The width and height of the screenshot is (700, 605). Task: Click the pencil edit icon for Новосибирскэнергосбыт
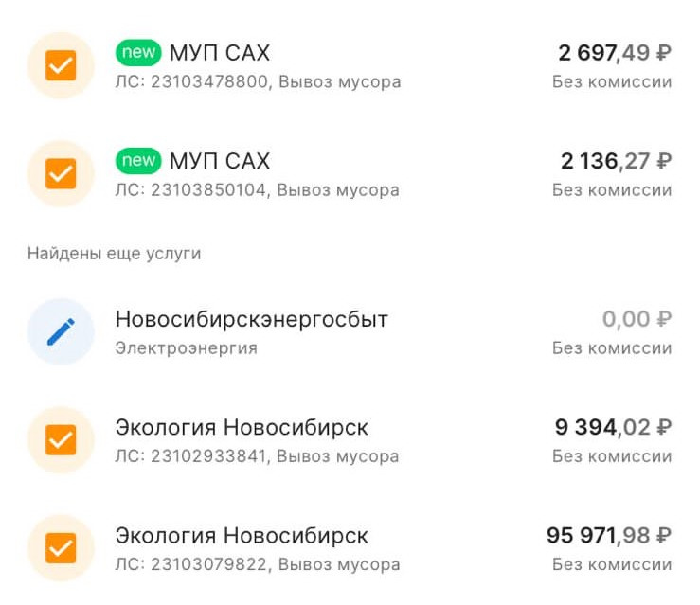coord(61,331)
